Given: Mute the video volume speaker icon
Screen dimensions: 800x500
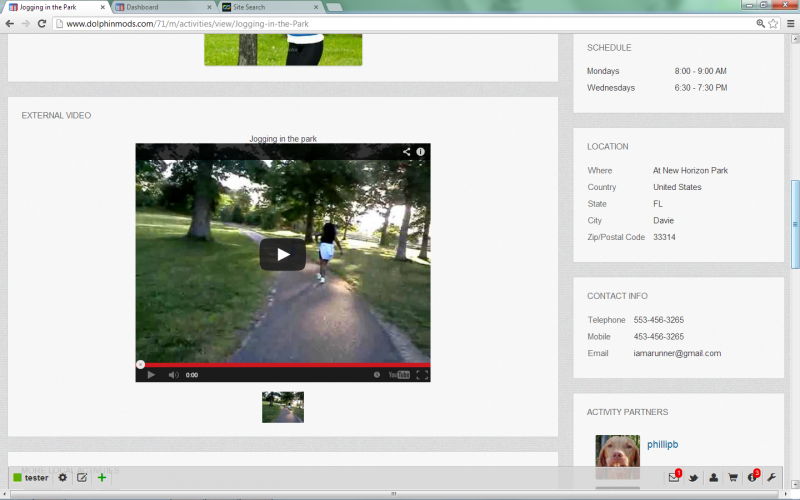Looking at the screenshot, I should coord(173,375).
